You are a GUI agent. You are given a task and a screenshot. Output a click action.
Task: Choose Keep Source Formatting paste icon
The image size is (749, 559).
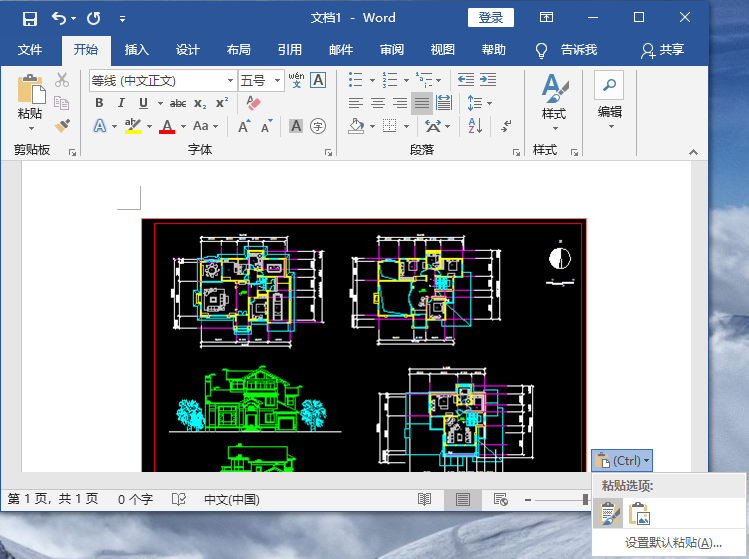[608, 514]
